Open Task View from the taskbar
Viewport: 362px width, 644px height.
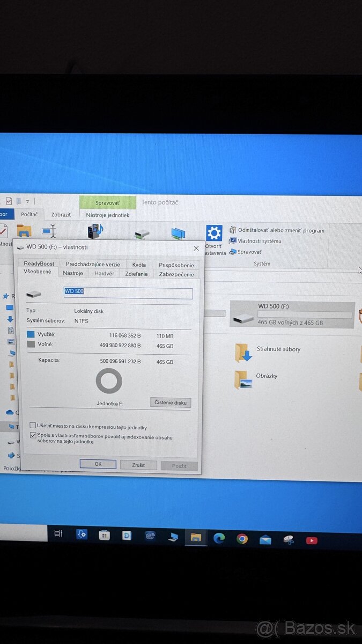(58, 533)
